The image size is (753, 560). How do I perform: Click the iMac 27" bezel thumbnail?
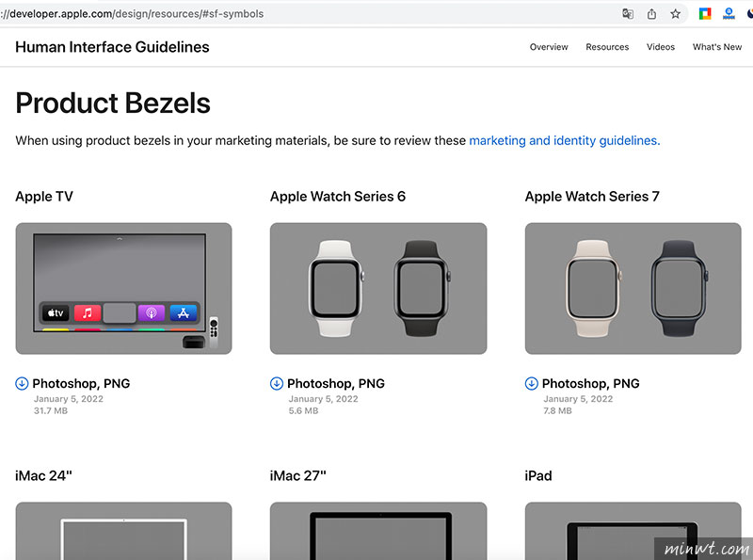(x=378, y=530)
